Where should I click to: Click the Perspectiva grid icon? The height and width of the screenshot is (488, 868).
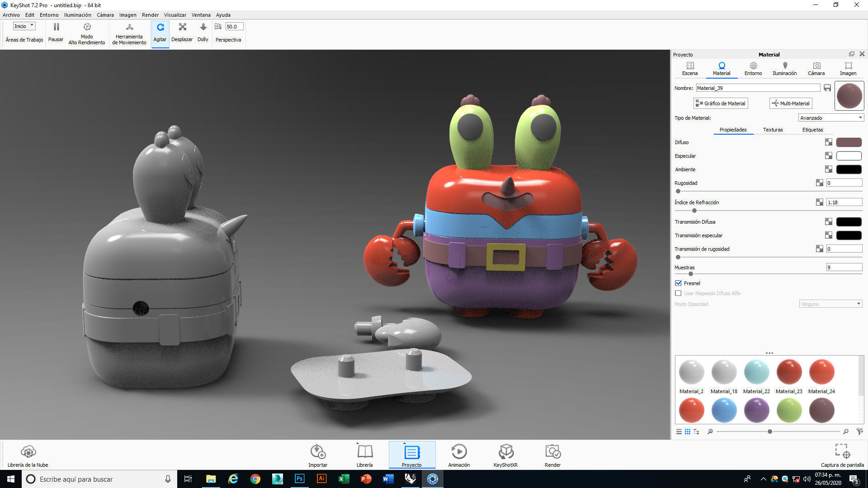click(218, 26)
